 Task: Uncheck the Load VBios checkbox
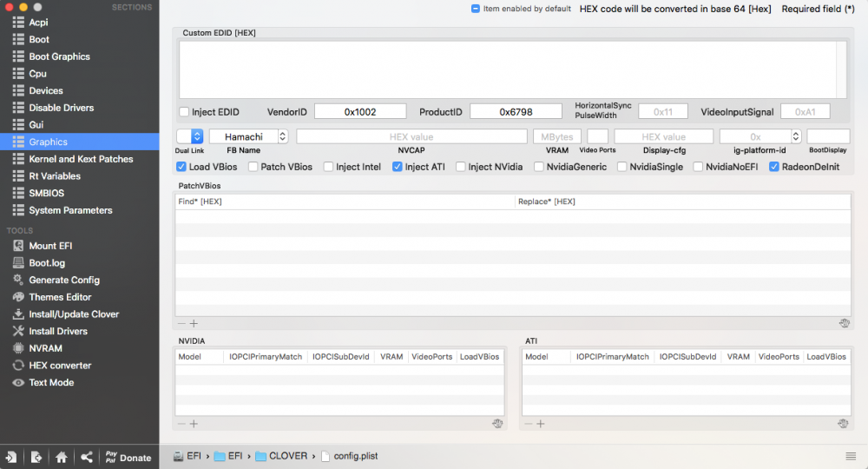(181, 167)
